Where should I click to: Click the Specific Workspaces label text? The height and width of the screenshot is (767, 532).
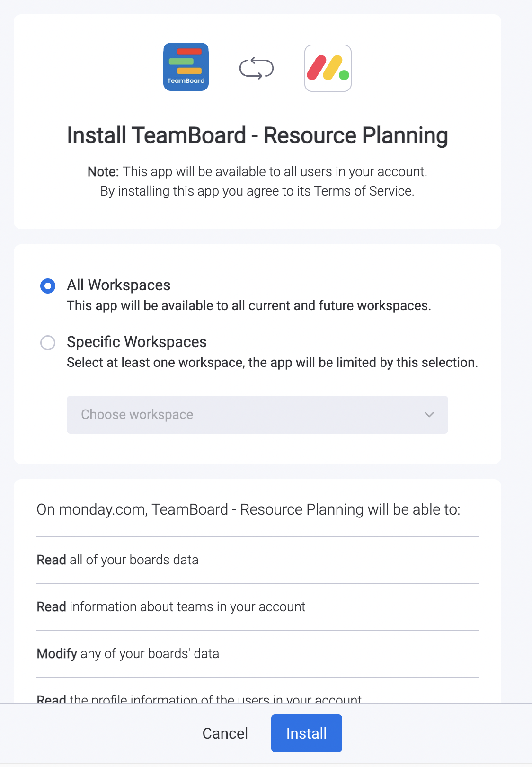click(x=137, y=342)
